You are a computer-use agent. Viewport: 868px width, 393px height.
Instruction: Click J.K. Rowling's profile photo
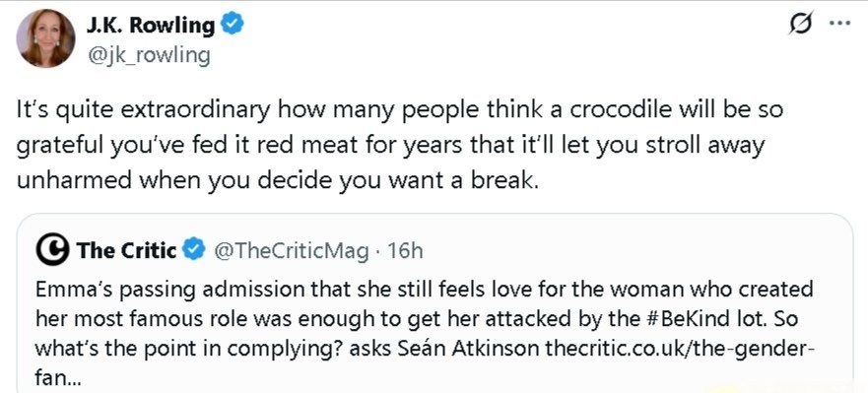coord(45,38)
